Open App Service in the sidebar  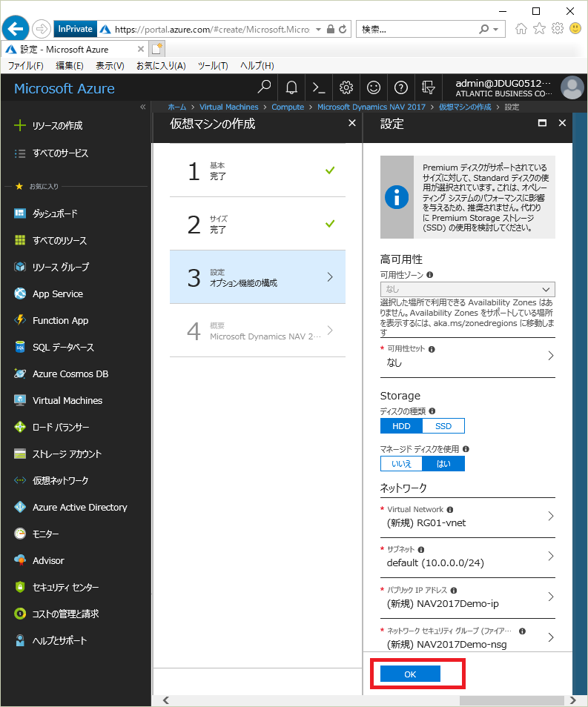(x=49, y=293)
